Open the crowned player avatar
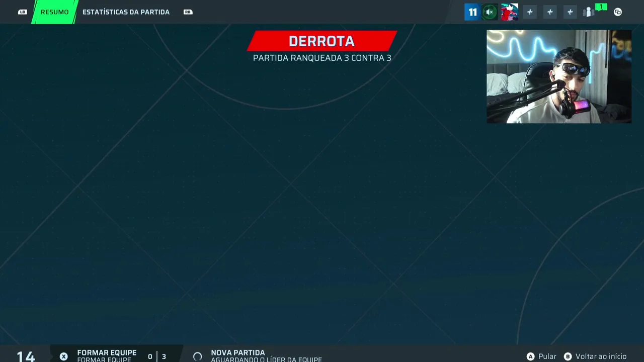The image size is (644, 362). (510, 12)
